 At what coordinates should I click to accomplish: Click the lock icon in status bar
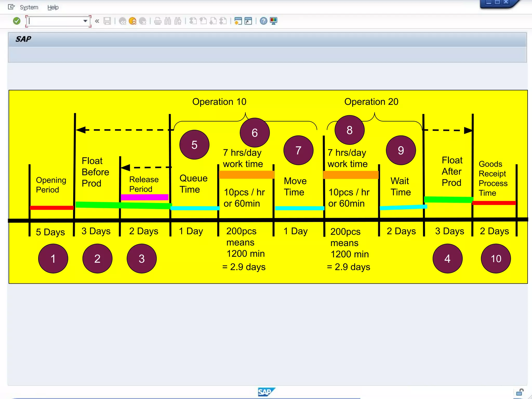520,392
